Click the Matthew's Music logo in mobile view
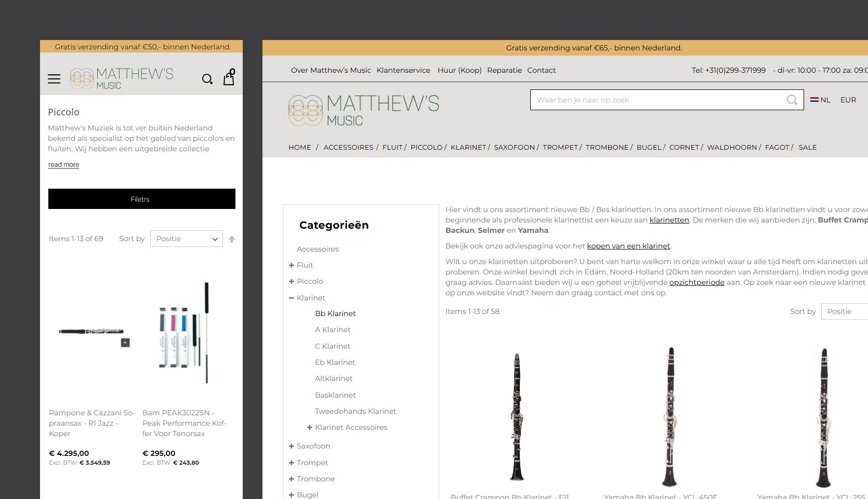 coord(122,78)
